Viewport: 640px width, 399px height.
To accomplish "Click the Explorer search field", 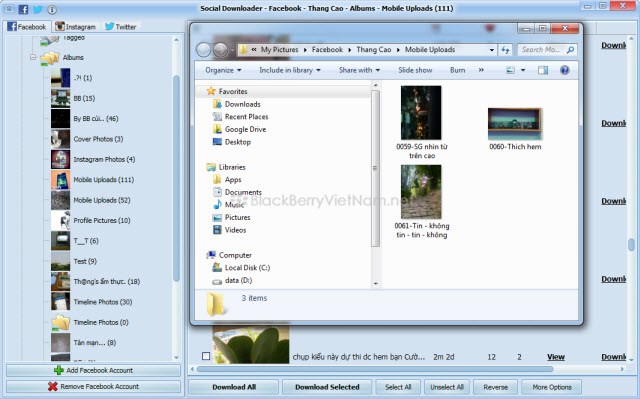I will point(547,50).
